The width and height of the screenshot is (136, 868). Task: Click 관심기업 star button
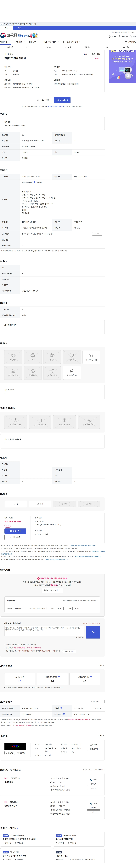10,753
